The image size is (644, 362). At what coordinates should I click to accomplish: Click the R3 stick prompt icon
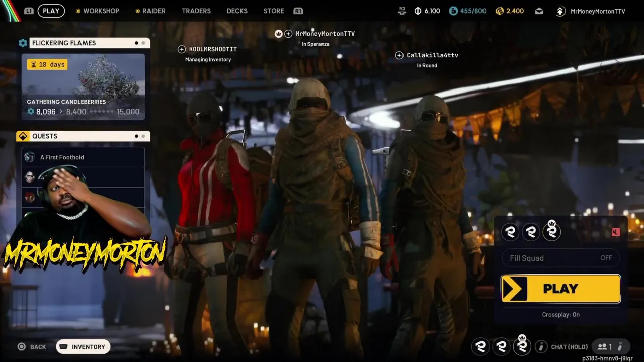tap(401, 10)
